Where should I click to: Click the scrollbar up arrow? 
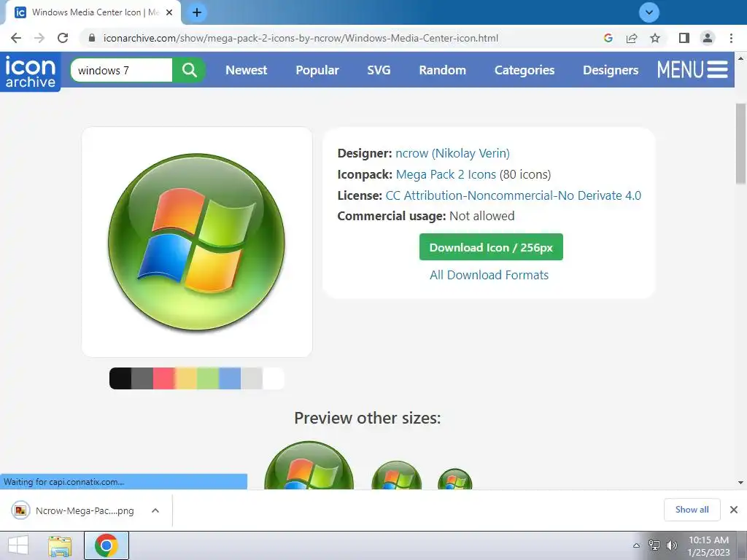click(x=740, y=58)
